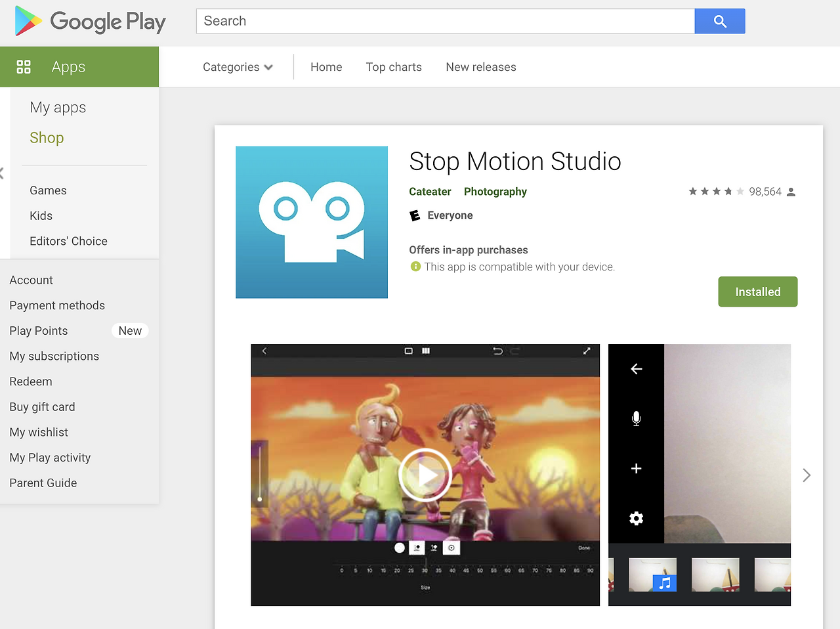Click the Everyone content rating icon
The width and height of the screenshot is (840, 629).
pos(415,215)
